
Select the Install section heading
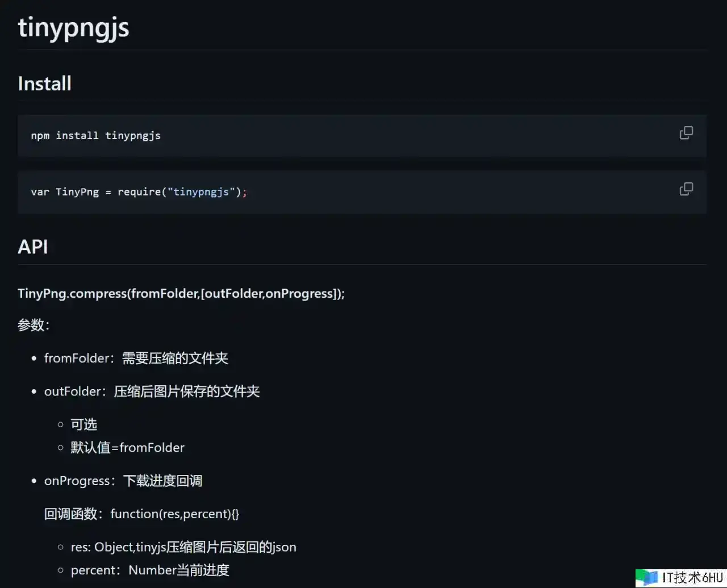click(45, 84)
